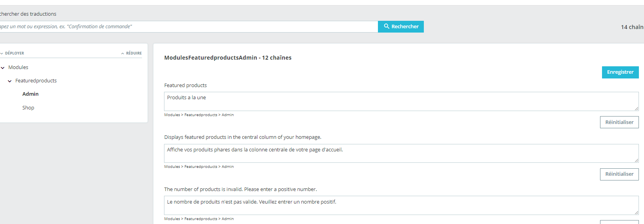Image resolution: width=644 pixels, height=224 pixels.
Task: Expand all tree items with Déployer
Action: (12, 53)
